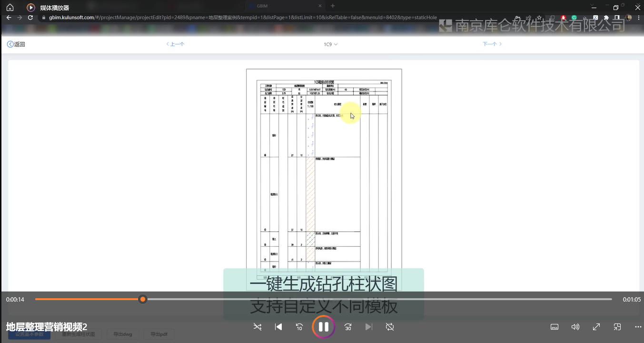Open media player more options menu

pyautogui.click(x=638, y=327)
